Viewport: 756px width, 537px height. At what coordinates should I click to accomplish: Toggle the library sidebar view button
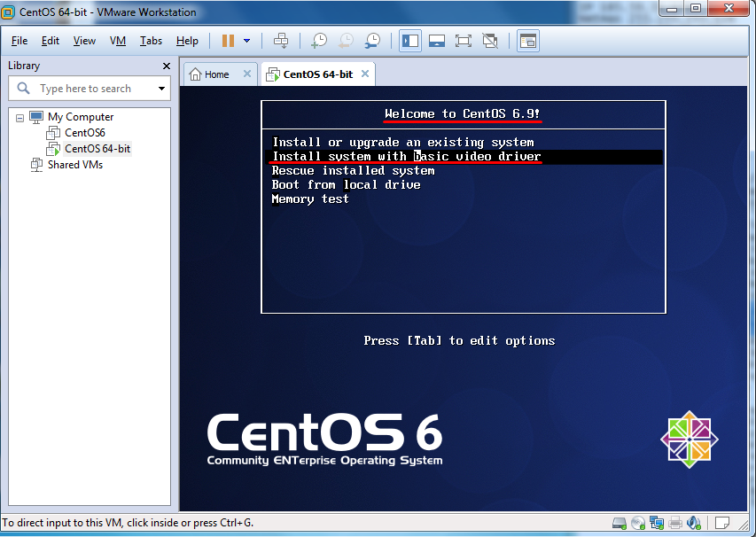(409, 41)
